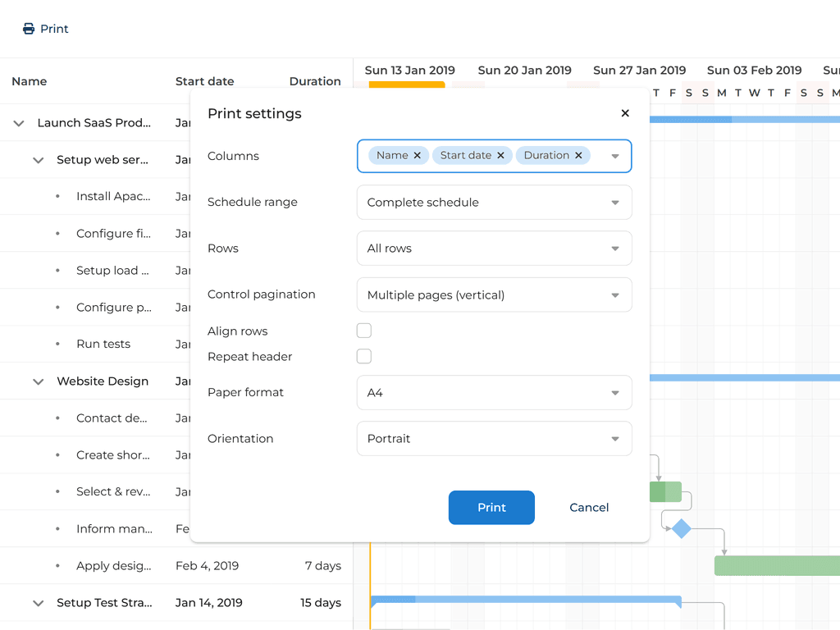Collapse the Launch SaaS Product row
The image size is (840, 630).
click(19, 123)
